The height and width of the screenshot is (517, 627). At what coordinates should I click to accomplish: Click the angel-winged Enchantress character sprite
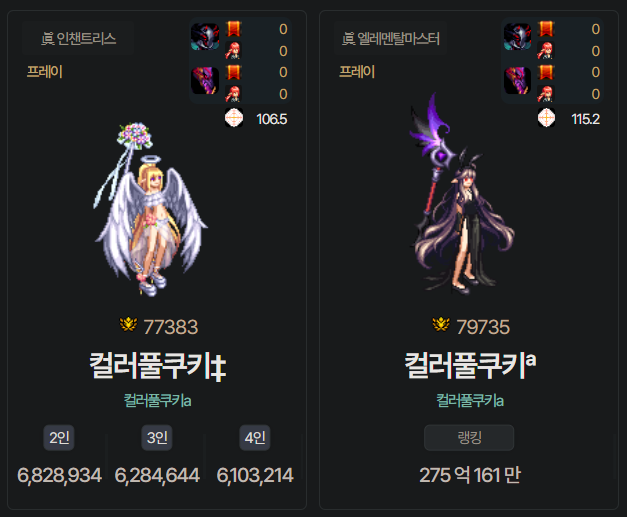[150, 210]
